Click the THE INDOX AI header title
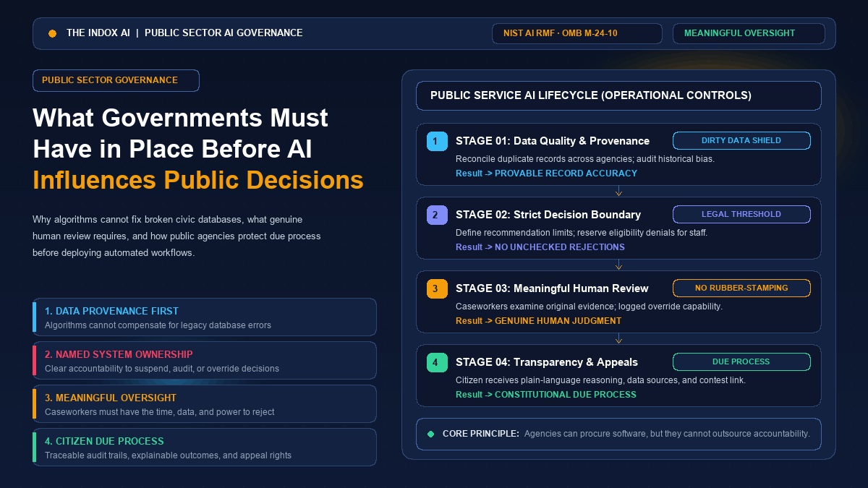 point(184,33)
